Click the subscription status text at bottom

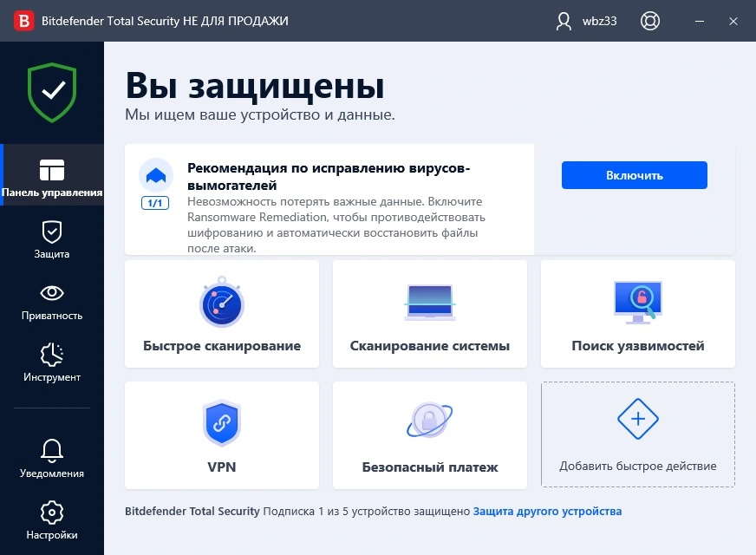(297, 511)
